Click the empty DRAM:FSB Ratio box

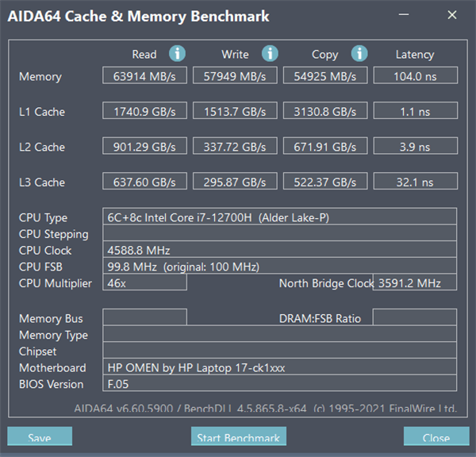[415, 318]
